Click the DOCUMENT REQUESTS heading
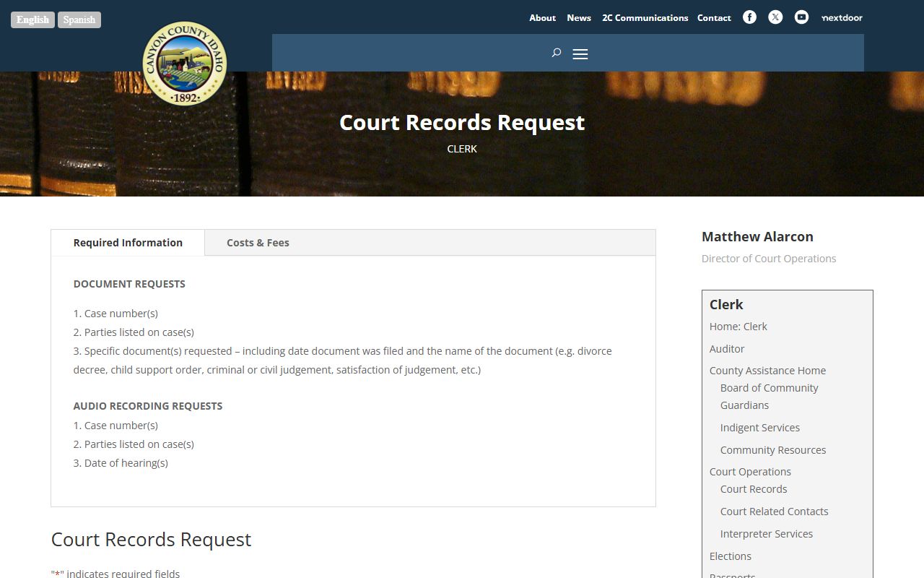This screenshot has height=578, width=924. [129, 284]
